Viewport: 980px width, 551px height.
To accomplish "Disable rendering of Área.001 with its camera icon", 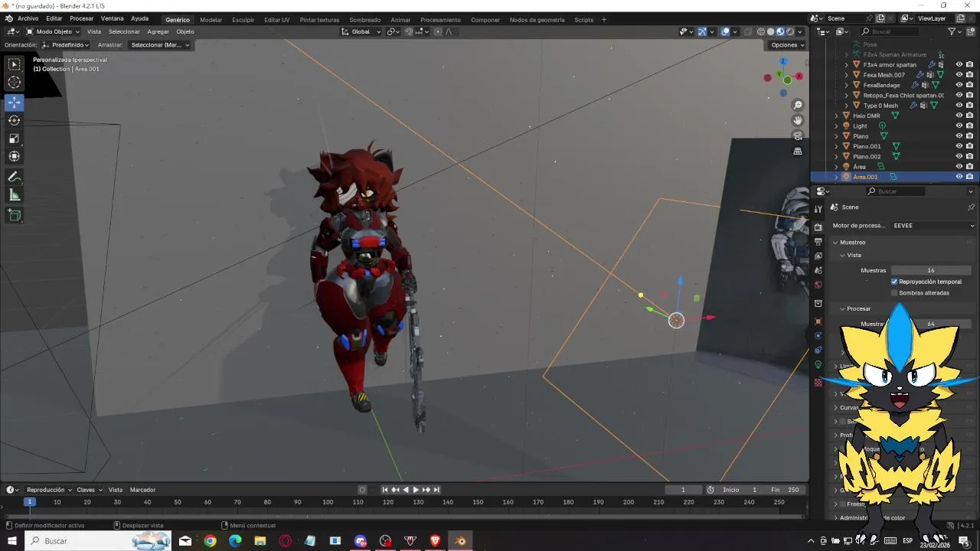I will [969, 177].
